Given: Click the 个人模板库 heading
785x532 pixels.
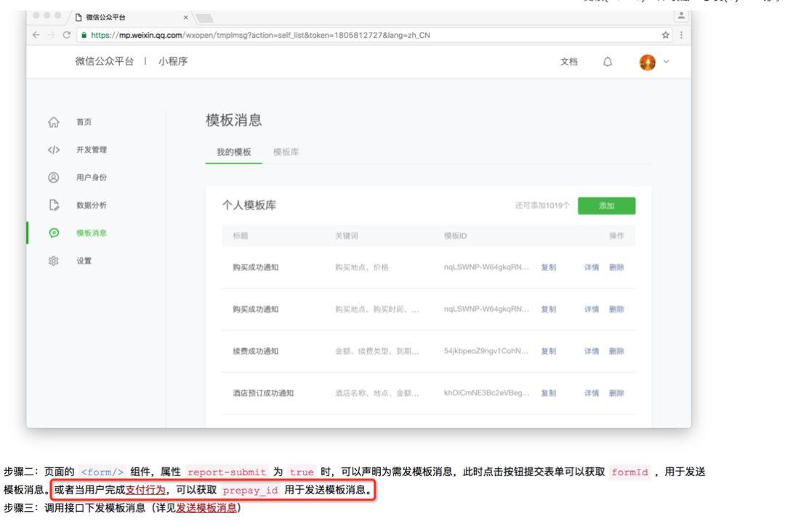Looking at the screenshot, I should [249, 205].
